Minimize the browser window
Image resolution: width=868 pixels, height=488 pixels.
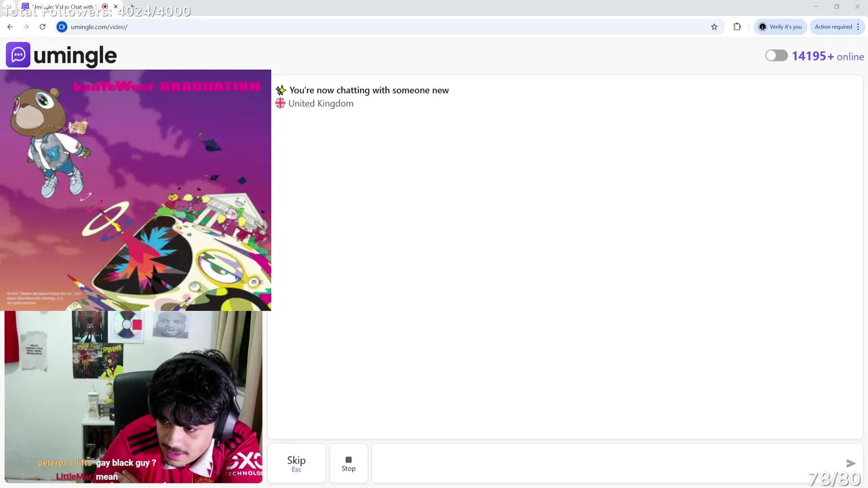coord(816,7)
